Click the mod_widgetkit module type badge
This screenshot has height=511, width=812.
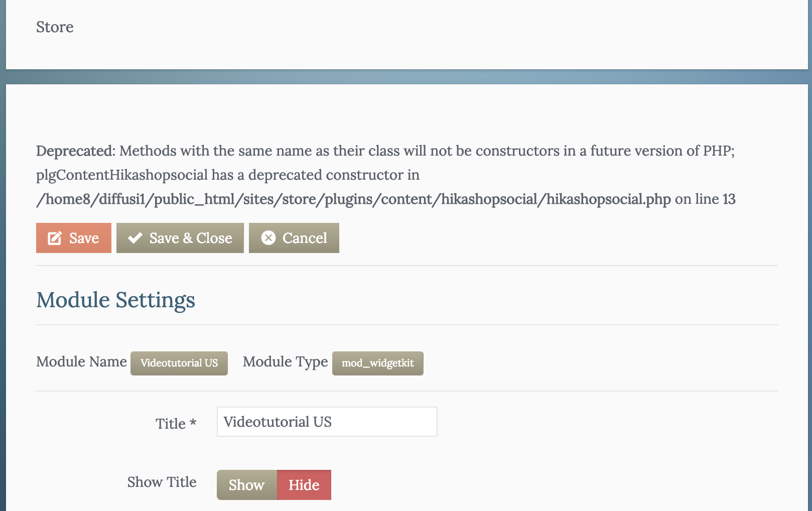[x=377, y=363]
